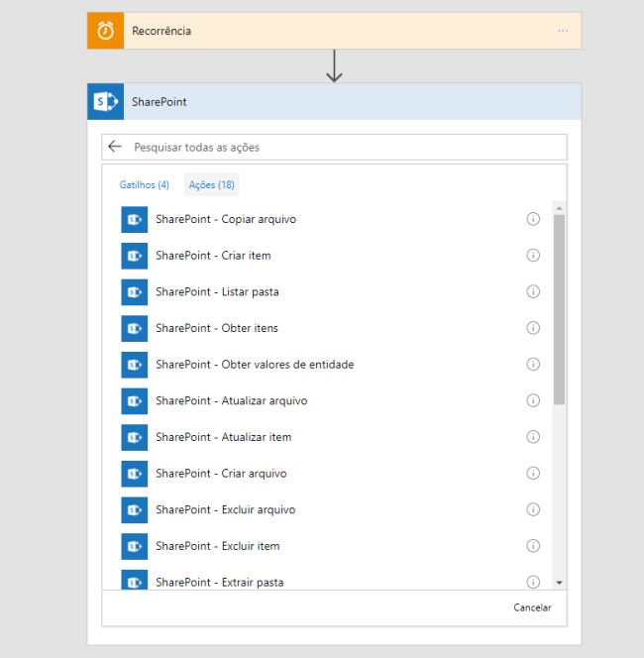Show info for Atualizar item action
644x658 pixels.
(x=533, y=437)
